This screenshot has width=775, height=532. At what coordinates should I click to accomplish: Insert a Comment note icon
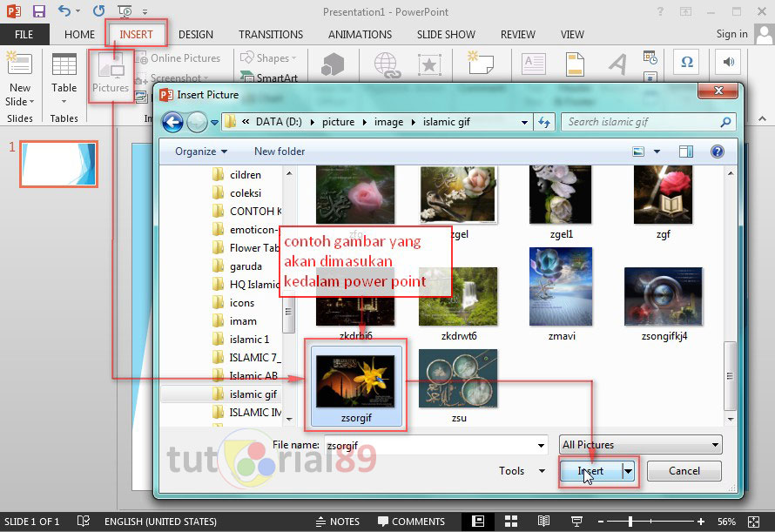tap(481, 64)
